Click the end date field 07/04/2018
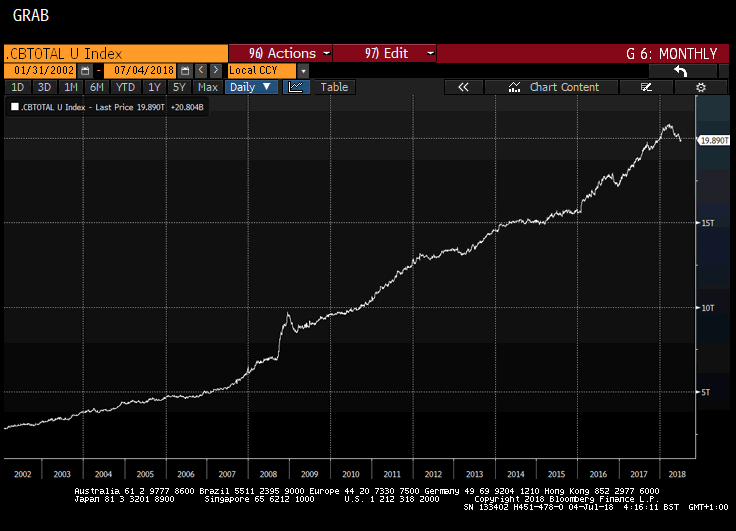 pos(141,71)
